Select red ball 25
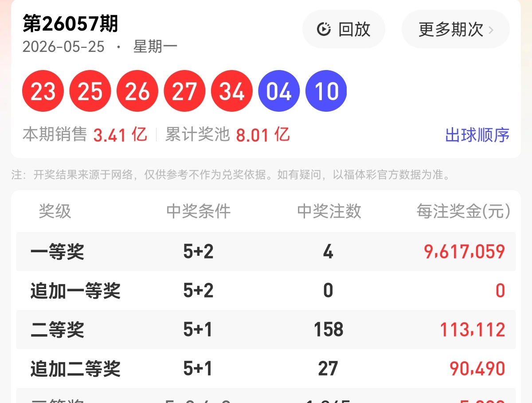The width and height of the screenshot is (532, 403). click(90, 91)
